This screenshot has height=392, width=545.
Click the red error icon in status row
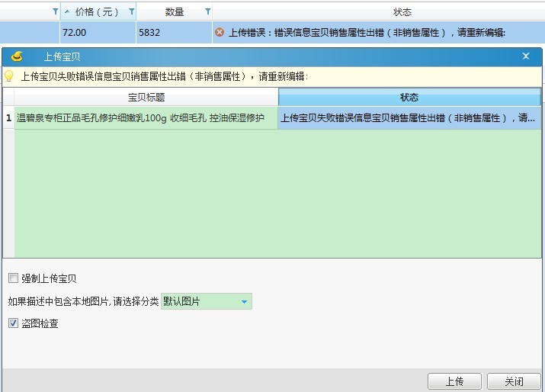click(220, 33)
